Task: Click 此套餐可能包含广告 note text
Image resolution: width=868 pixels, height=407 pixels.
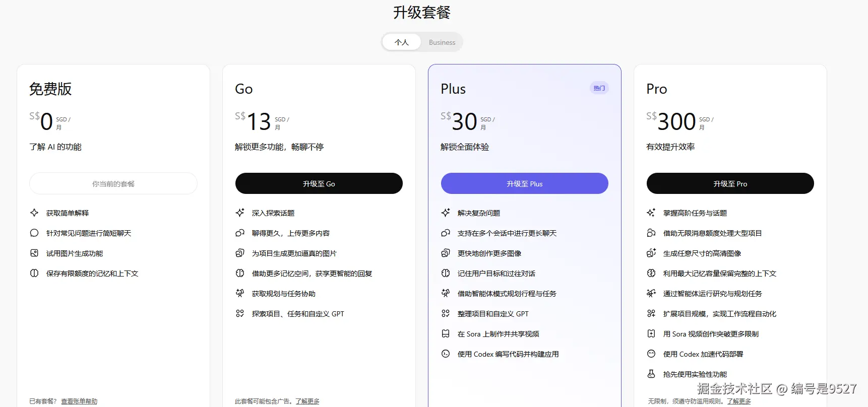Action: 263,401
